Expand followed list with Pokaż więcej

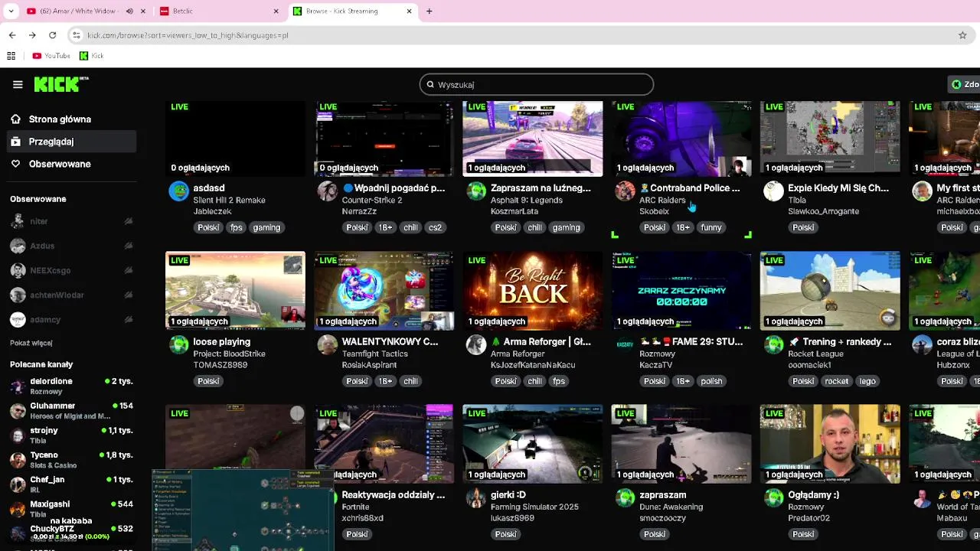[31, 343]
